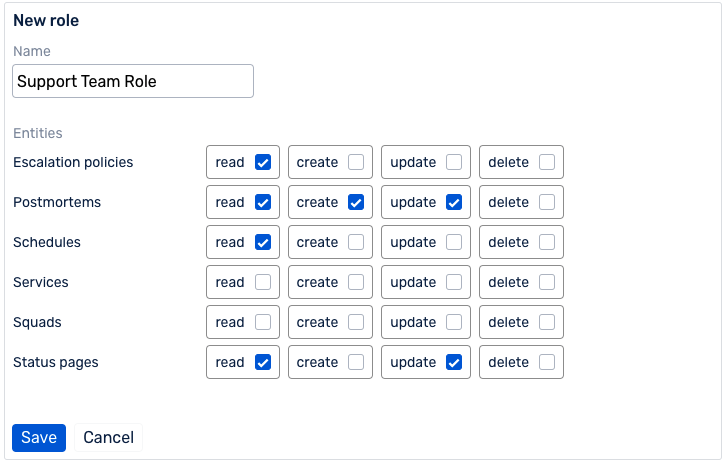Uncheck read permission for Schedules
Image resolution: width=725 pixels, height=465 pixels.
263,242
